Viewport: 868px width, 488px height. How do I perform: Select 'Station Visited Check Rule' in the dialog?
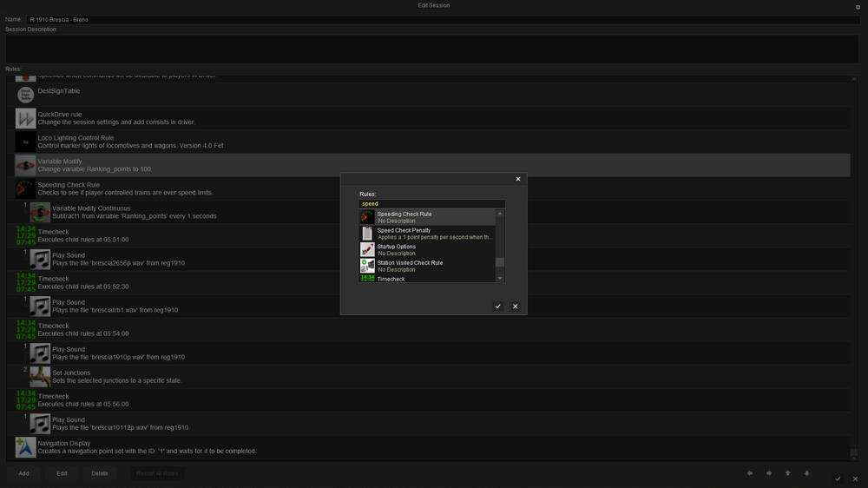coord(427,266)
